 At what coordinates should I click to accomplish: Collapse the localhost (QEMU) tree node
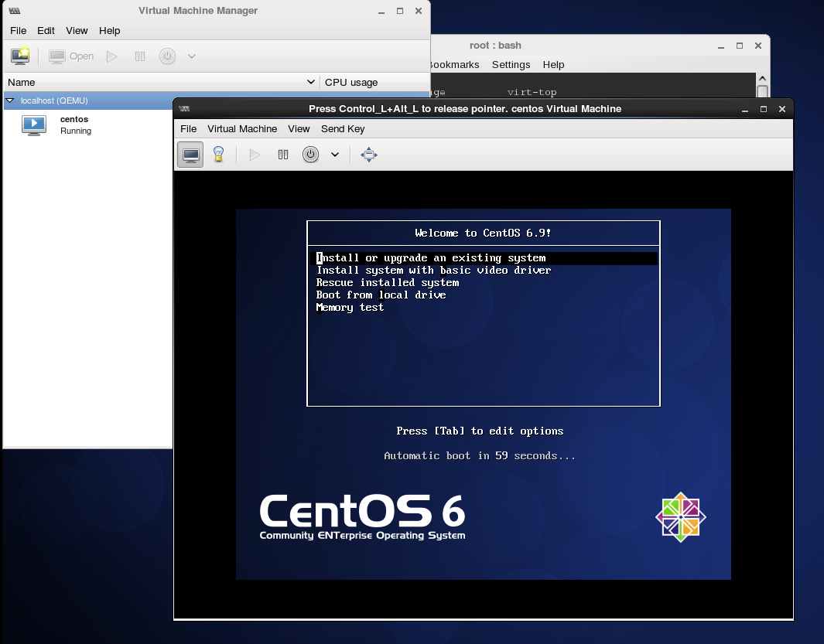point(10,101)
